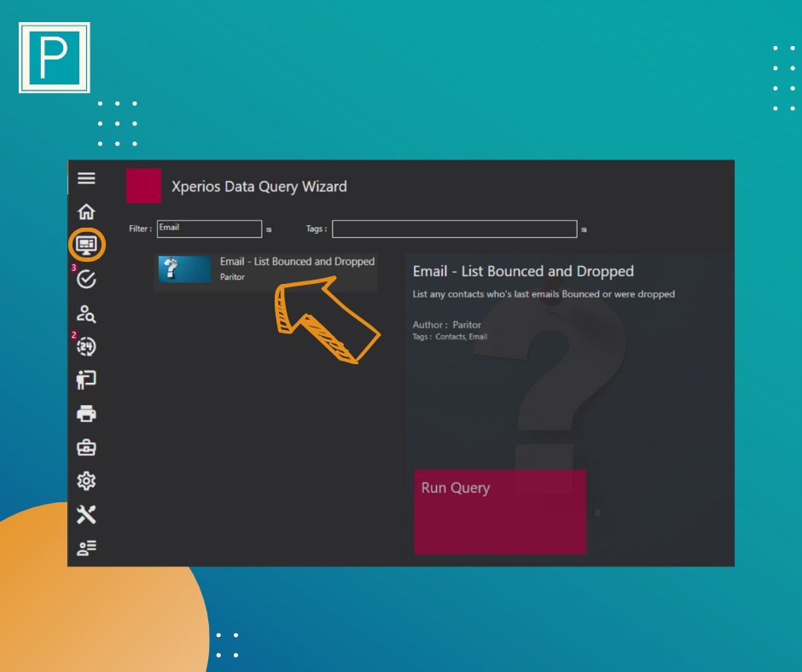
Task: Click the empty Tags input field
Action: click(x=455, y=229)
